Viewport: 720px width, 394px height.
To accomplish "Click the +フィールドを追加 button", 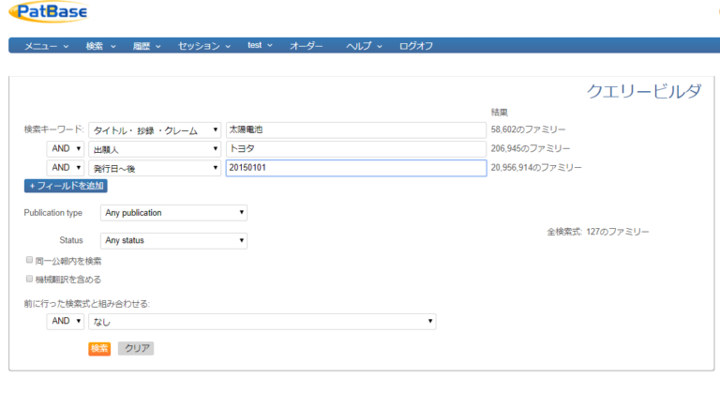I will (66, 186).
